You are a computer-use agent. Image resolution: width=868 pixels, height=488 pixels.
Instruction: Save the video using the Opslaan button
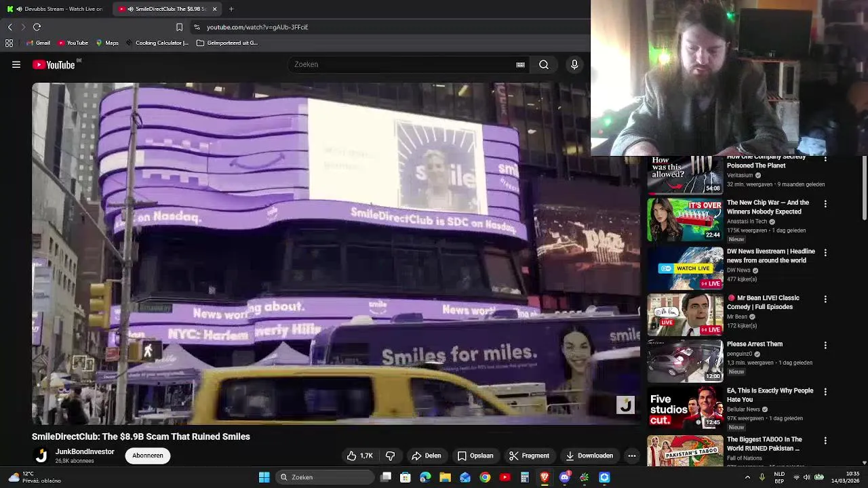[475, 455]
